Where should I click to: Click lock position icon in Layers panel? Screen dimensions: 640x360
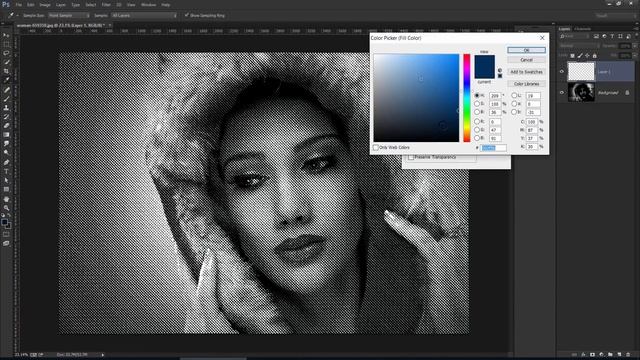[x=587, y=56]
